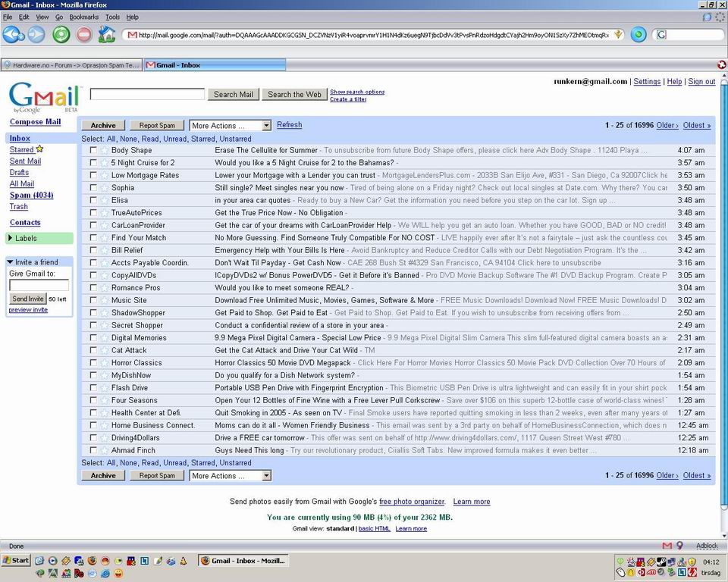Open the Edit menu
This screenshot has height=582, width=728.
tap(24, 17)
